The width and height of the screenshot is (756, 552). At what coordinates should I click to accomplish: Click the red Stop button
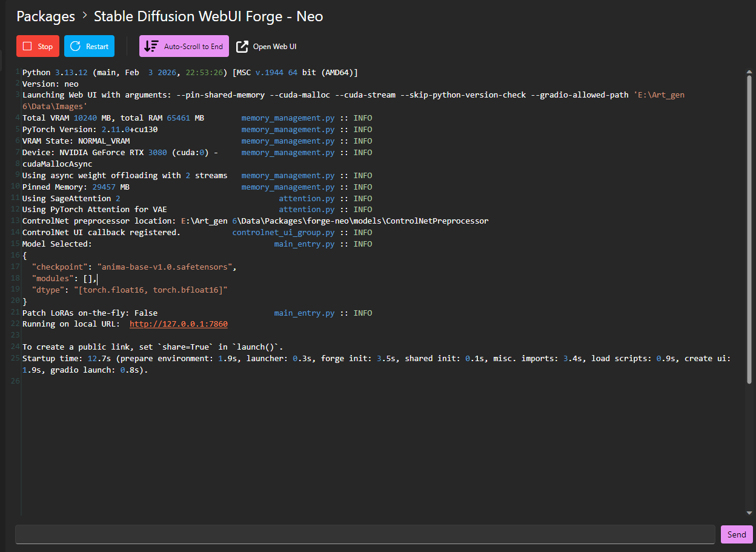38,46
